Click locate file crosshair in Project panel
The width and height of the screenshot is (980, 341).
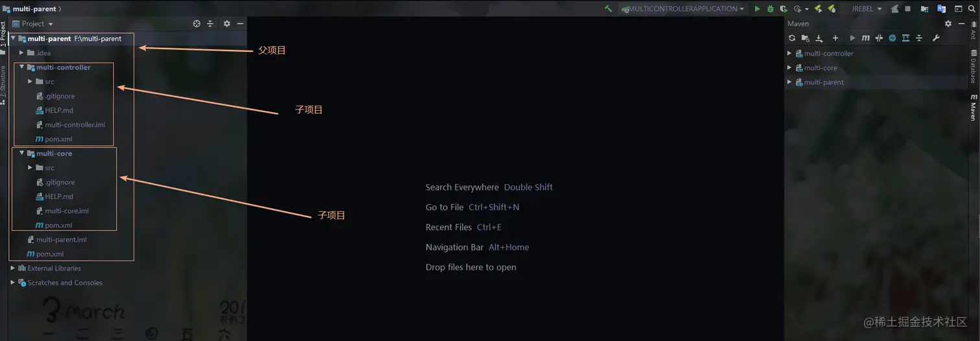tap(197, 24)
